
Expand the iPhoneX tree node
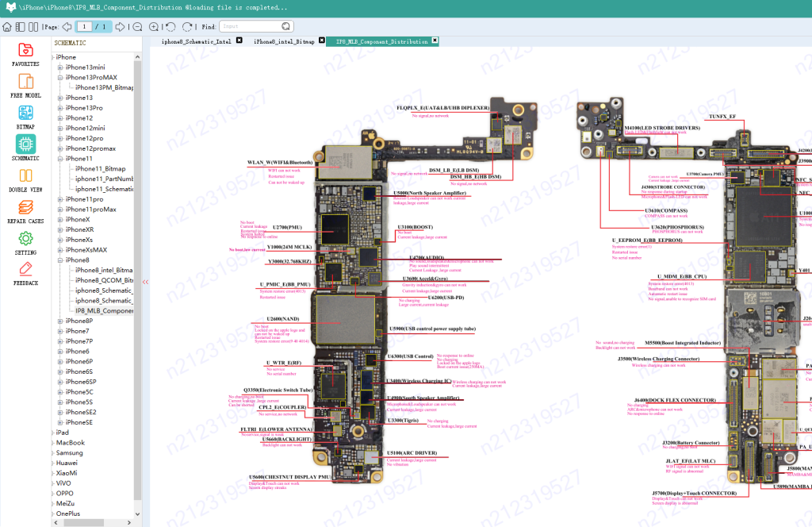click(60, 220)
